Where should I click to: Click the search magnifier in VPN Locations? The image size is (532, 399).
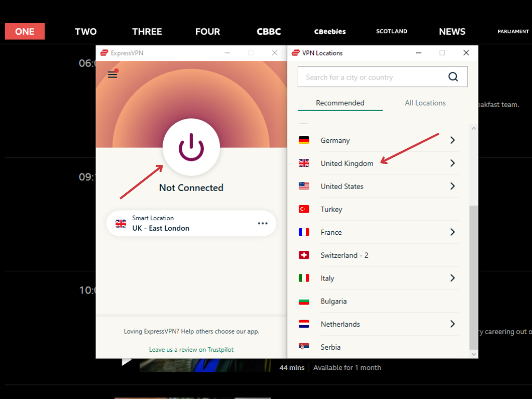[453, 76]
